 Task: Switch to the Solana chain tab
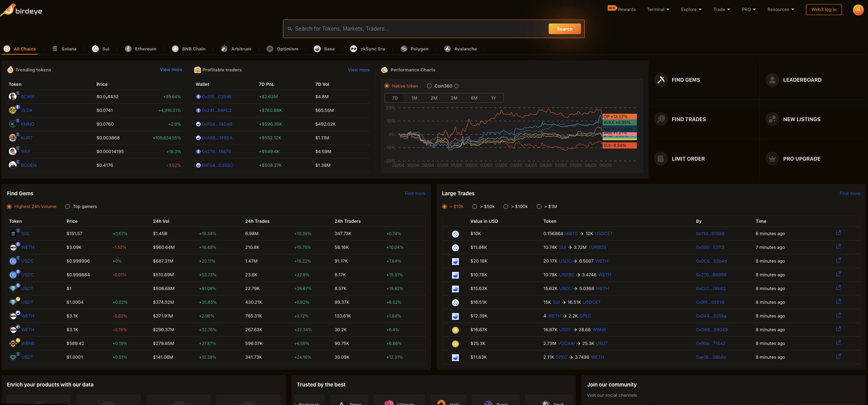[64, 49]
